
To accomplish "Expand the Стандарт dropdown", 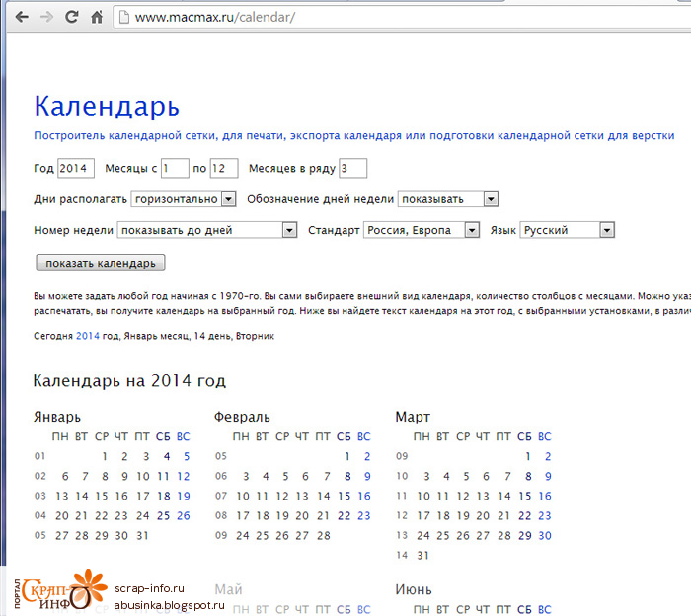I will point(422,230).
